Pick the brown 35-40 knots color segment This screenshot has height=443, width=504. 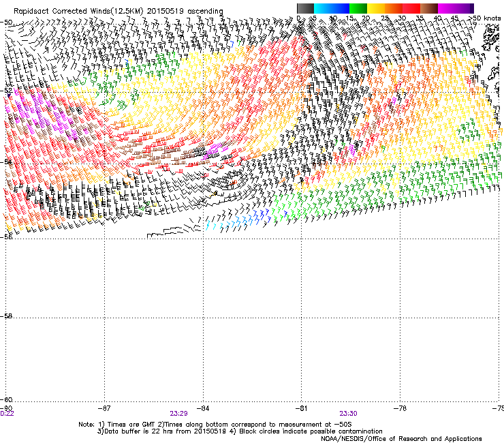tap(429, 8)
